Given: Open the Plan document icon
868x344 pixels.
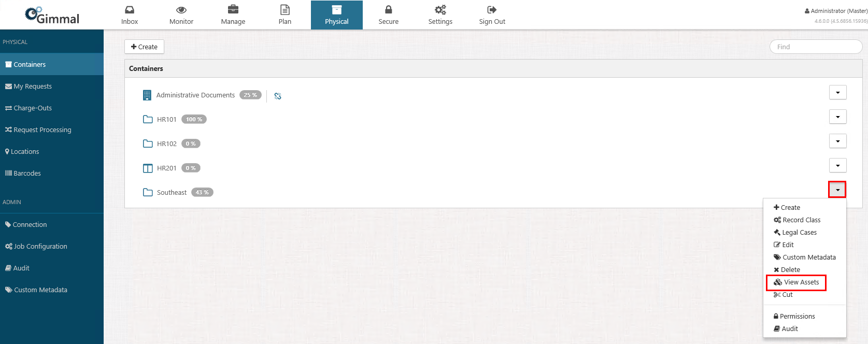Looking at the screenshot, I should pyautogui.click(x=285, y=10).
